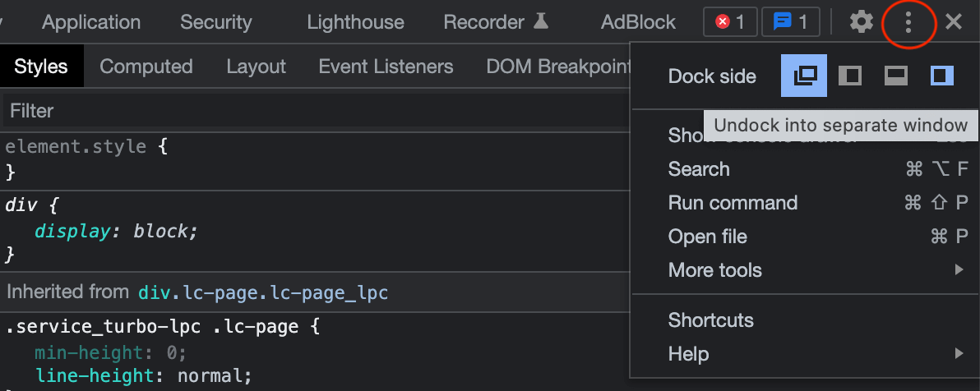Open the Layout tab
Image resolution: width=980 pixels, height=391 pixels.
[256, 67]
